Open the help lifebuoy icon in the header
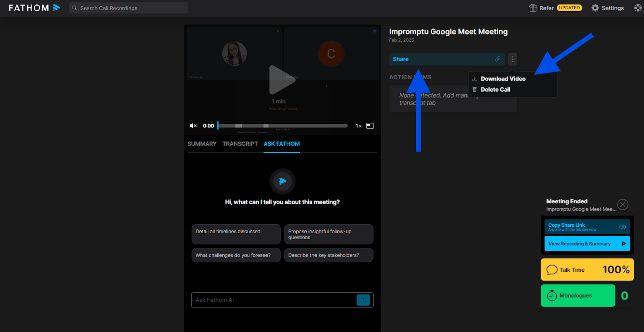Viewport: 644px width, 332px height. click(x=638, y=8)
